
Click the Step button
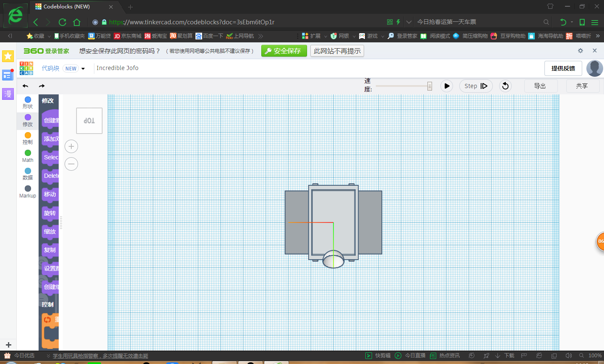pos(476,86)
